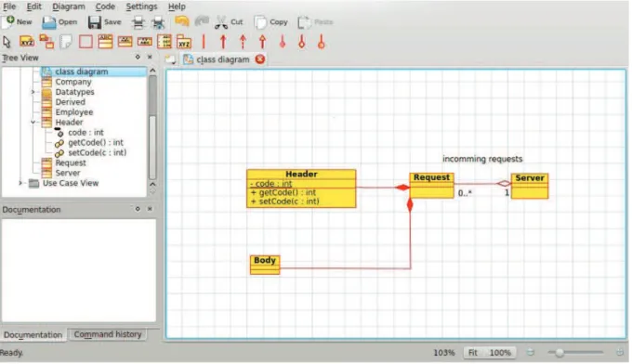Choose the Interface tool
The image size is (632, 364).
[x=125, y=42]
